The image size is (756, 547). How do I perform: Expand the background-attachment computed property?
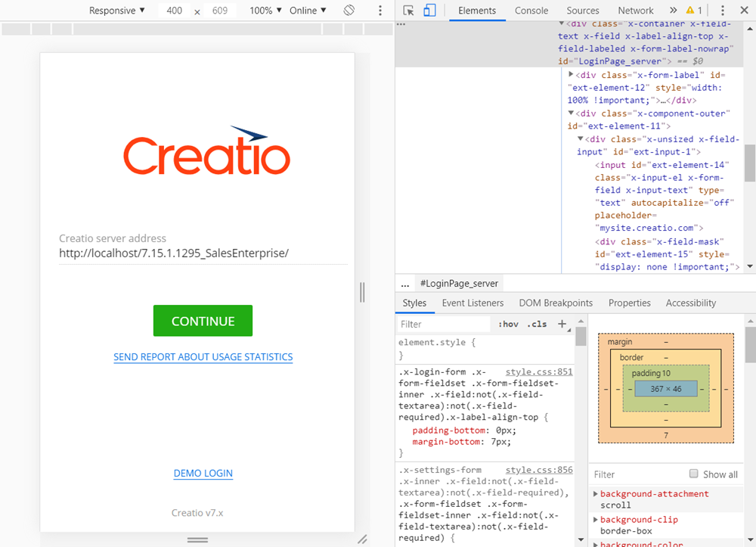coord(596,493)
